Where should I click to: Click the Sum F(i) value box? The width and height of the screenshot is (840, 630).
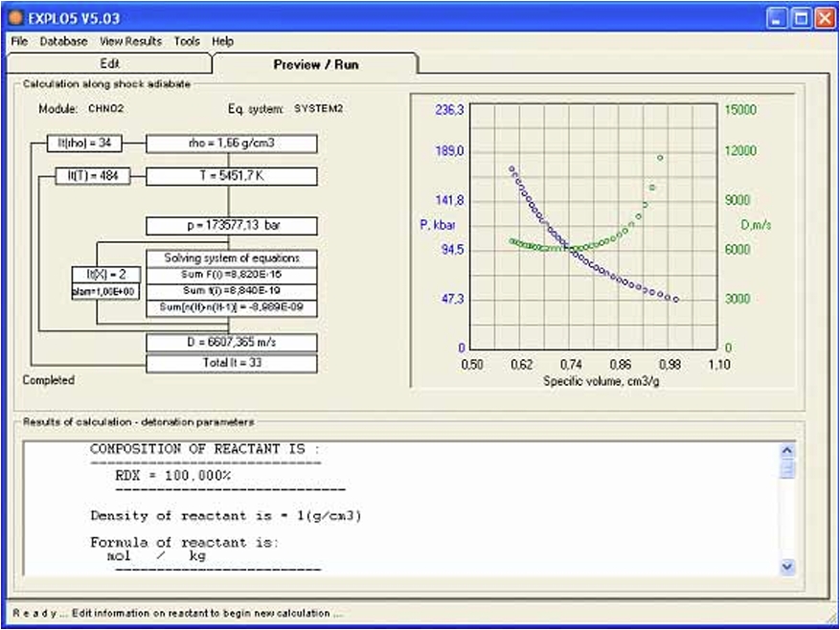coord(232,276)
